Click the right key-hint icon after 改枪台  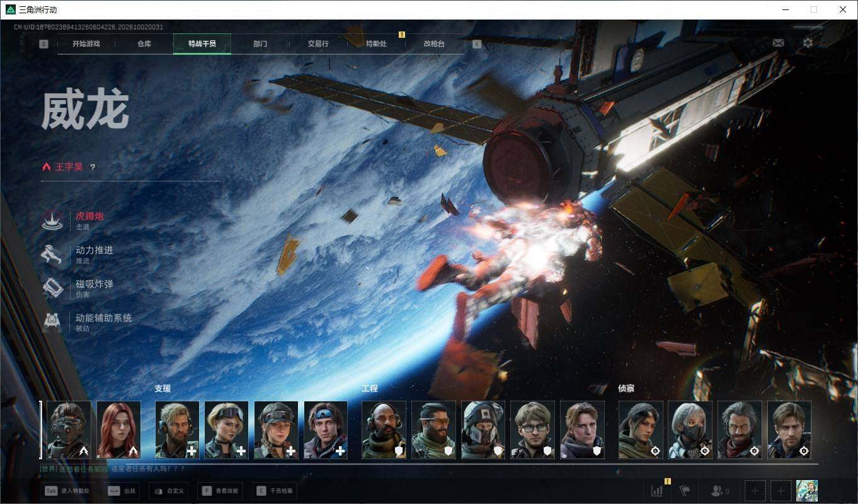(476, 44)
